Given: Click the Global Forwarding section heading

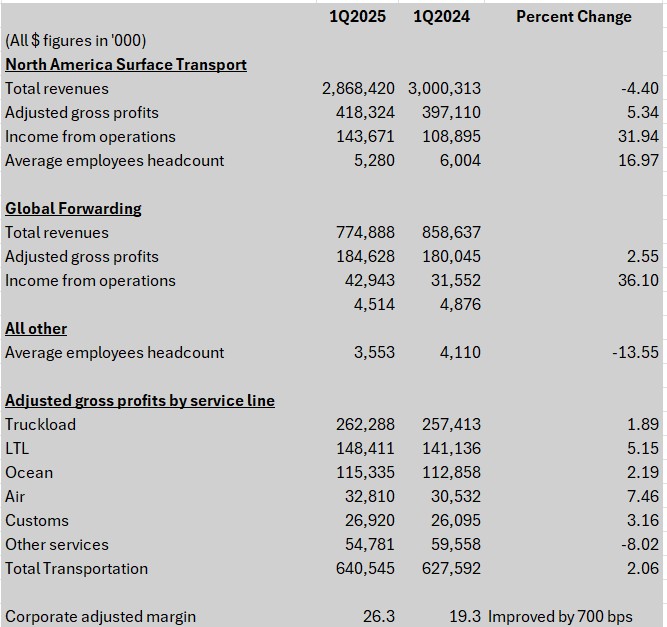Looking at the screenshot, I should pyautogui.click(x=73, y=208).
